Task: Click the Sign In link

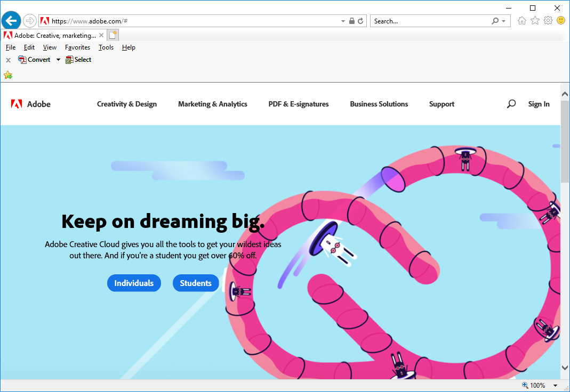Action: [x=539, y=104]
